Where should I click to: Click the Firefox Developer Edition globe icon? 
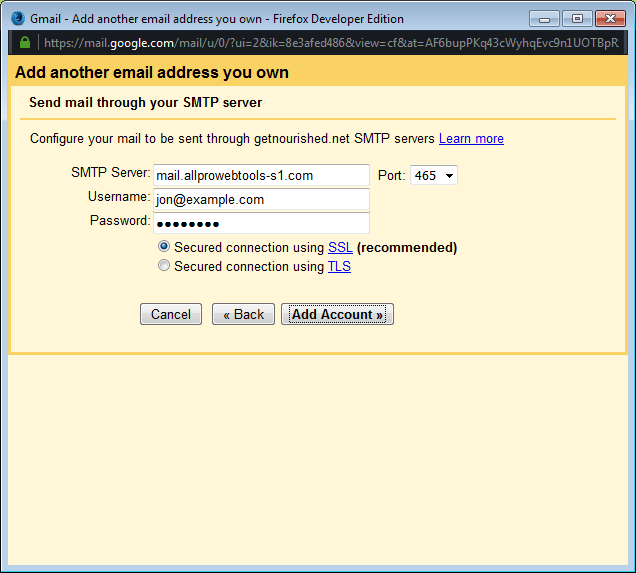pyautogui.click(x=18, y=19)
